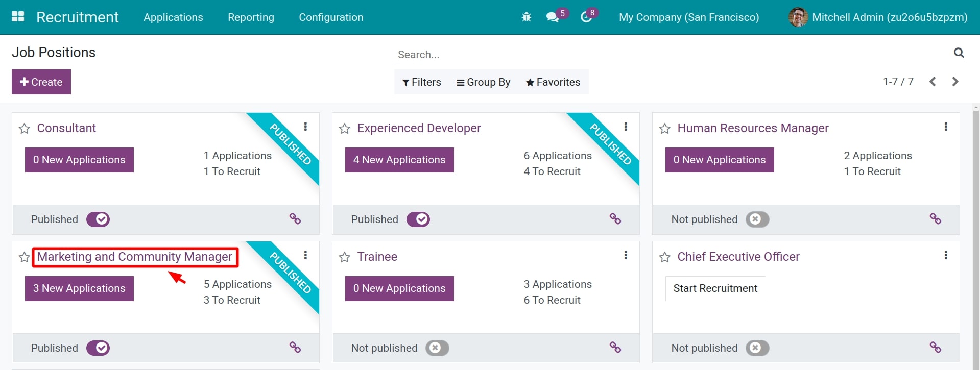Open the chat messages icon

pyautogui.click(x=552, y=17)
